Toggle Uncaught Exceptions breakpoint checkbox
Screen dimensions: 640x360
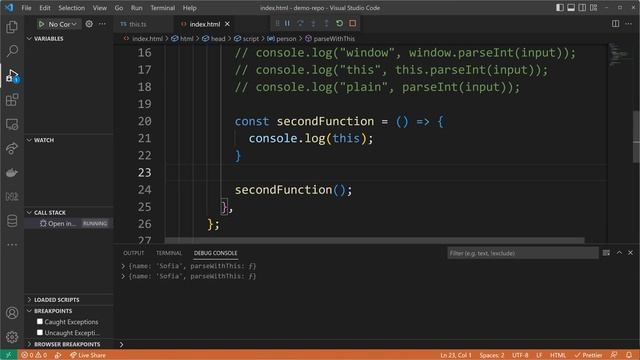tap(40, 333)
